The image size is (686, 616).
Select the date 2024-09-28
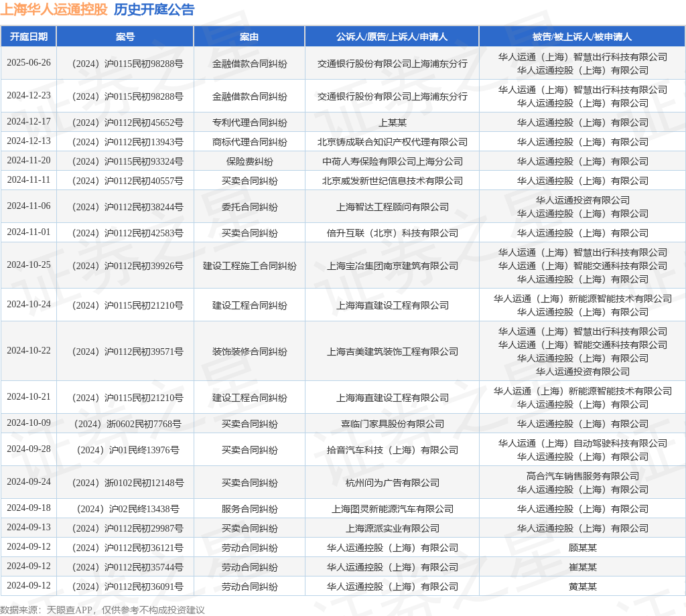pyautogui.click(x=29, y=449)
